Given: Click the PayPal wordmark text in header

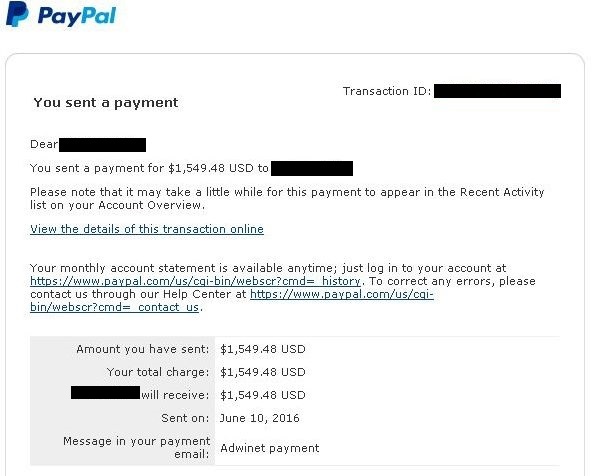Looking at the screenshot, I should (x=76, y=16).
